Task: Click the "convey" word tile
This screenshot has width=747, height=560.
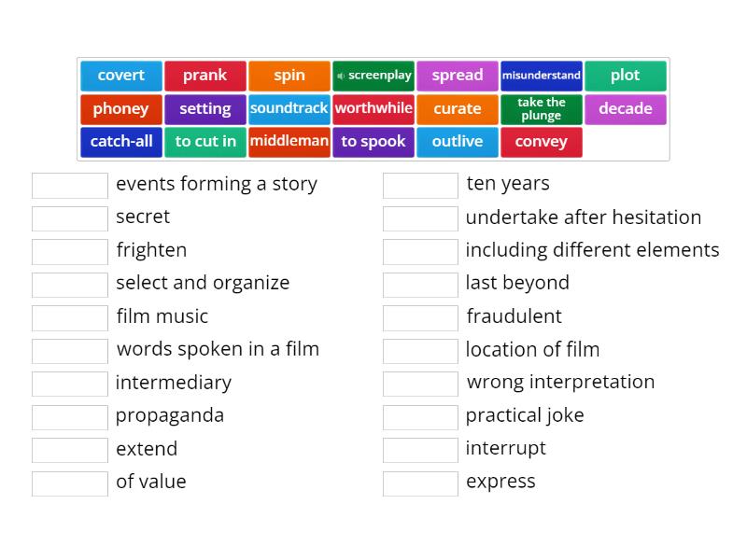Action: point(542,142)
